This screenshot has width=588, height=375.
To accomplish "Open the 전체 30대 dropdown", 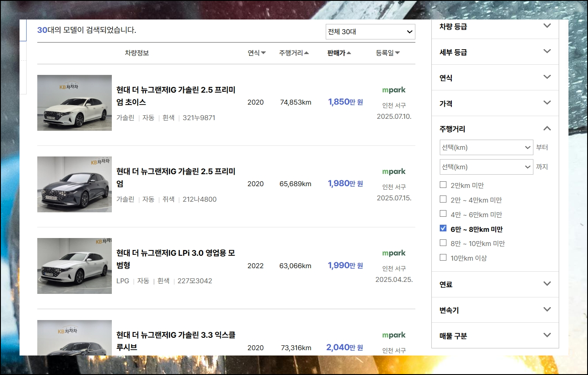I will pos(370,32).
